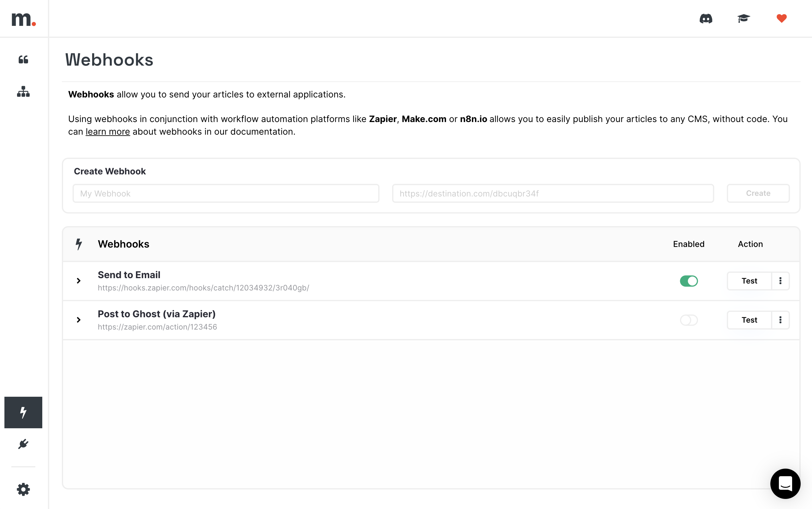Open the Discord community icon

706,19
